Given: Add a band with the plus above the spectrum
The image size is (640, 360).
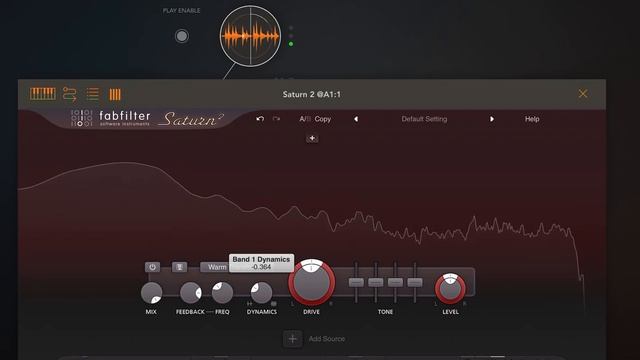Looking at the screenshot, I should click(312, 138).
